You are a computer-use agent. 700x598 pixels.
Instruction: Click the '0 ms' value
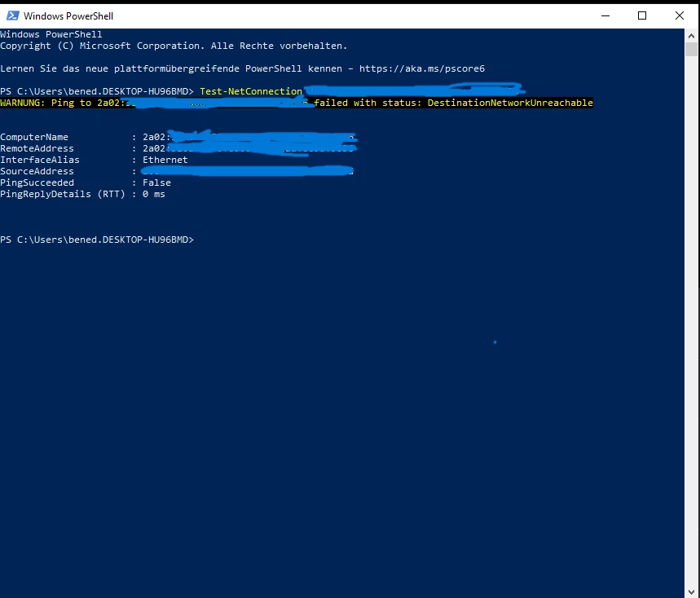click(153, 194)
